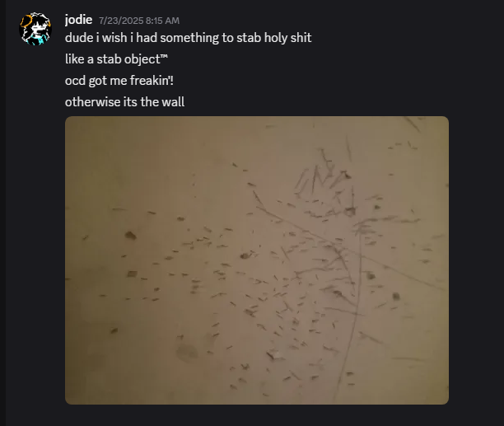The image size is (504, 426).
Task: Click the large dent on the photo's left side
Action: click(130, 236)
